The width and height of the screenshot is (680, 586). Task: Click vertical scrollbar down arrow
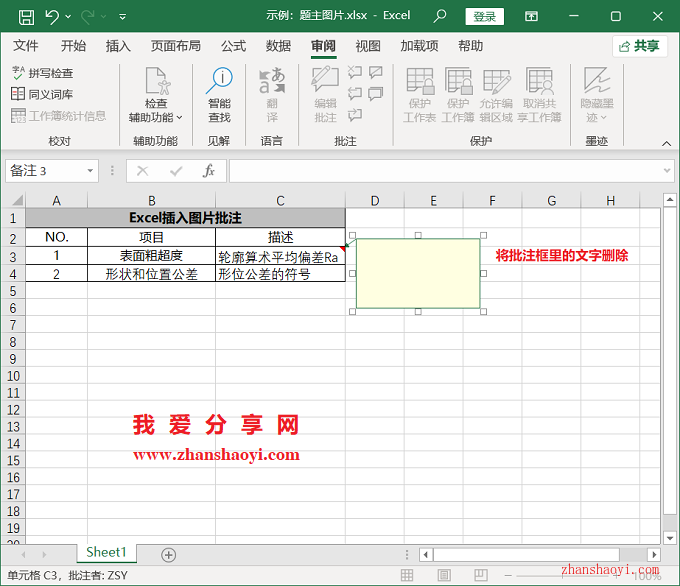click(670, 538)
